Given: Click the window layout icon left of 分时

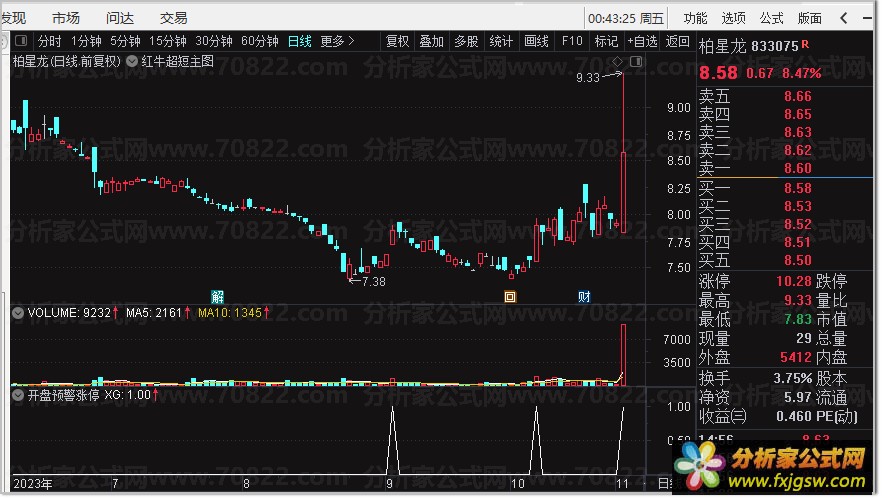Looking at the screenshot, I should pos(21,41).
